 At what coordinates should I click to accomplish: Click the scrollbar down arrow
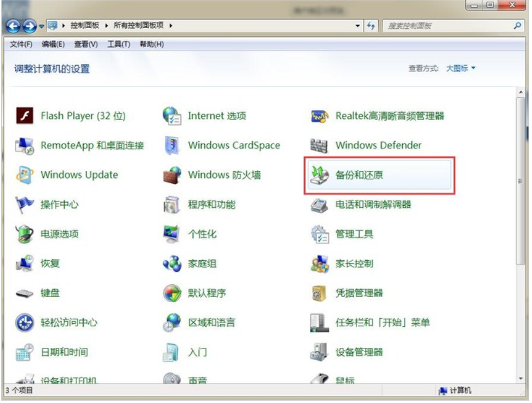tap(520, 378)
